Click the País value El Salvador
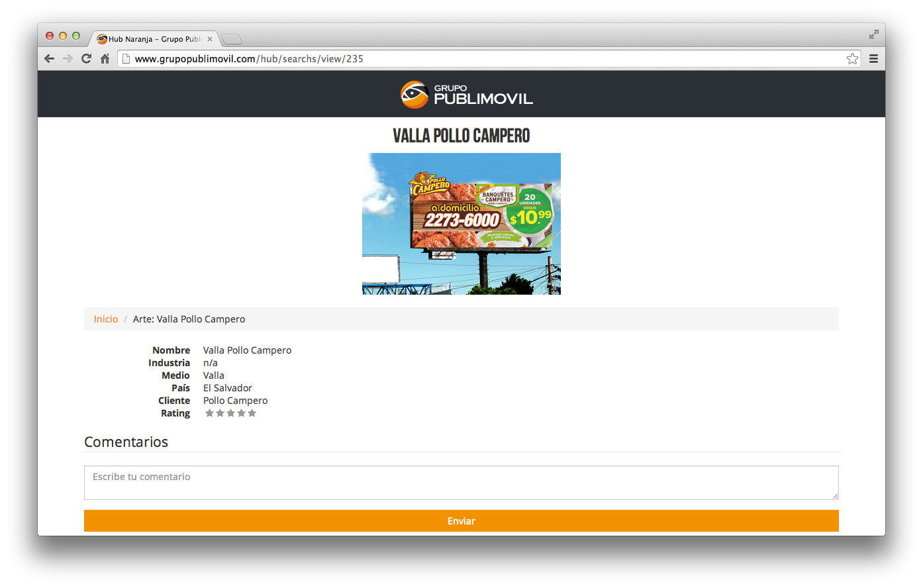This screenshot has height=588, width=923. [x=228, y=388]
